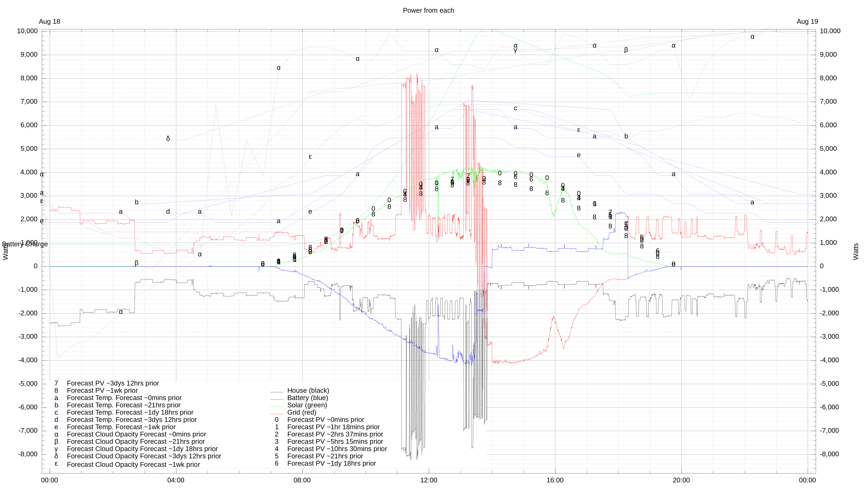Click the right axis '7,000' label
Viewport: 868px width, 488px height.
(x=828, y=101)
